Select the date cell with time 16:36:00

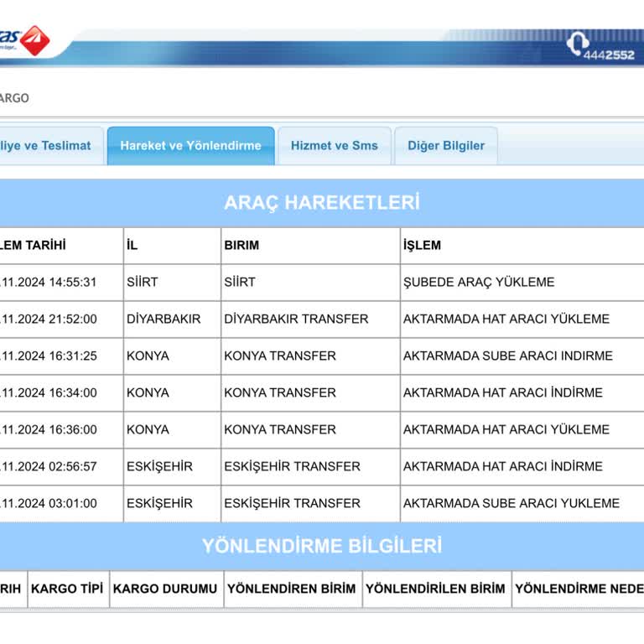[x=61, y=430]
